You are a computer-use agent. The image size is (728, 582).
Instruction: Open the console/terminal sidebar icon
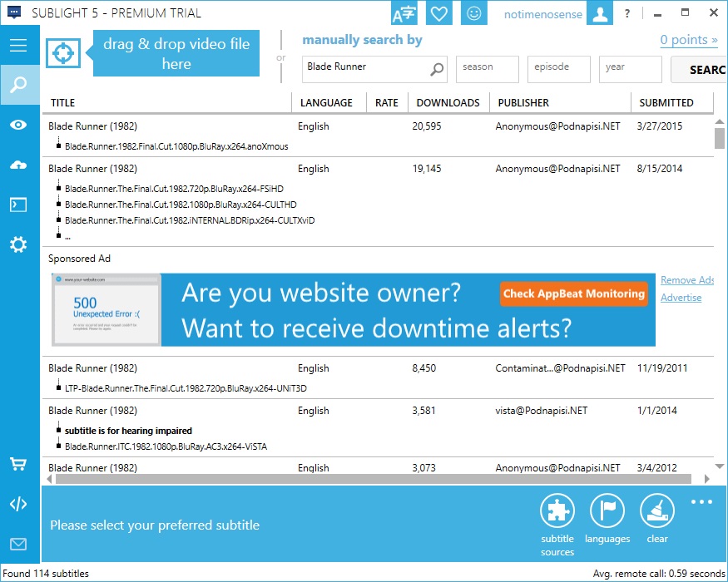pos(18,205)
